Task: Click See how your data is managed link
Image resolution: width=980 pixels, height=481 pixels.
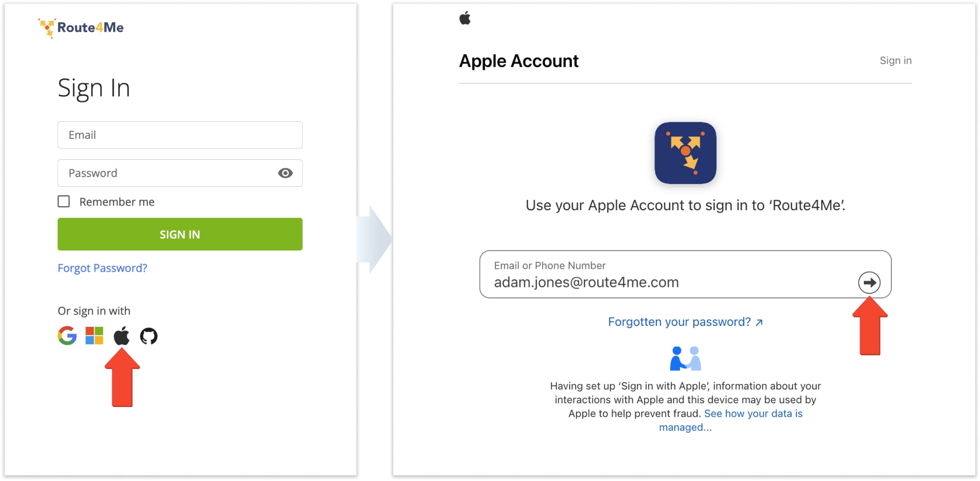Action: point(753,414)
